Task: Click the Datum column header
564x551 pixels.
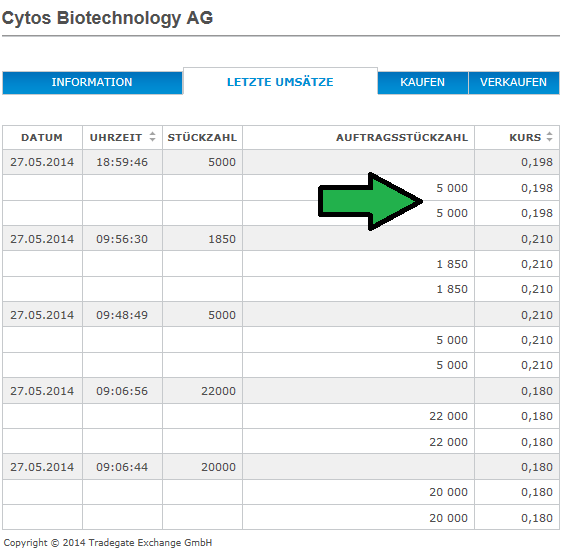Action: click(x=42, y=137)
